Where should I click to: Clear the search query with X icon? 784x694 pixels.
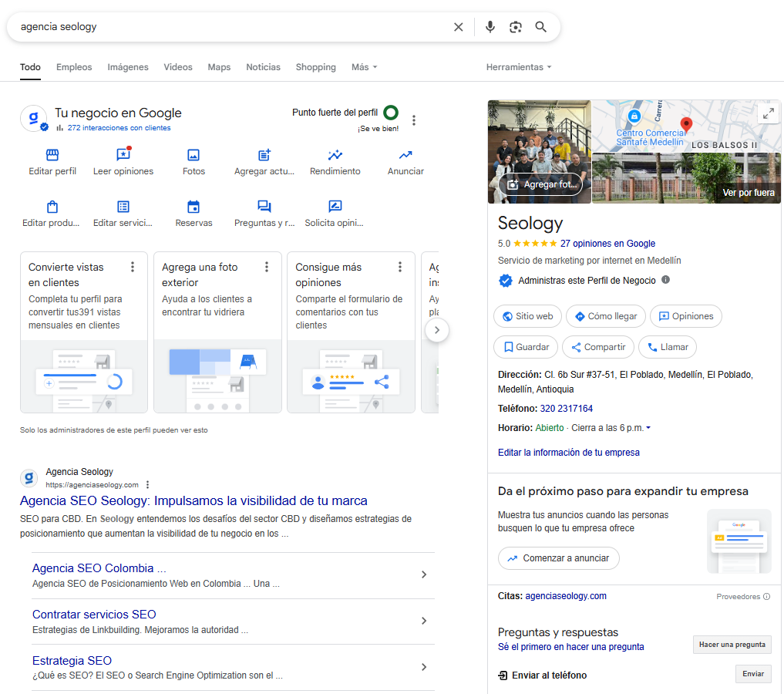click(x=459, y=27)
